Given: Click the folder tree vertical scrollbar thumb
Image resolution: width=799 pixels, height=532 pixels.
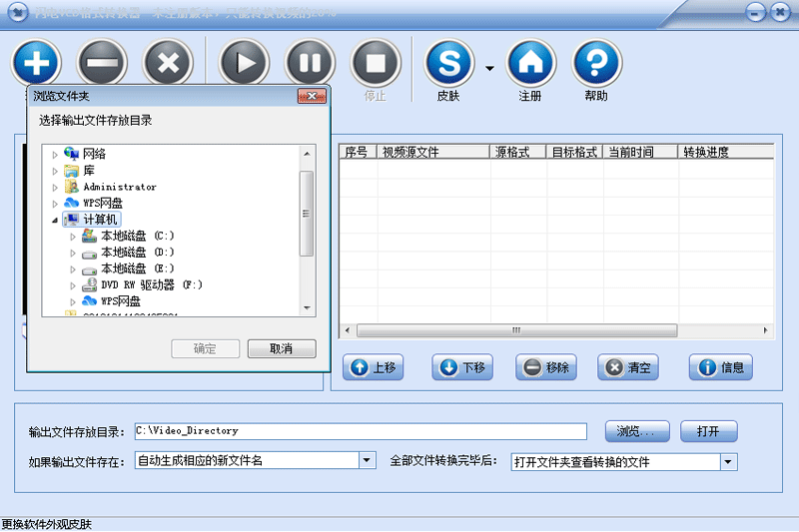Looking at the screenshot, I should (x=307, y=214).
